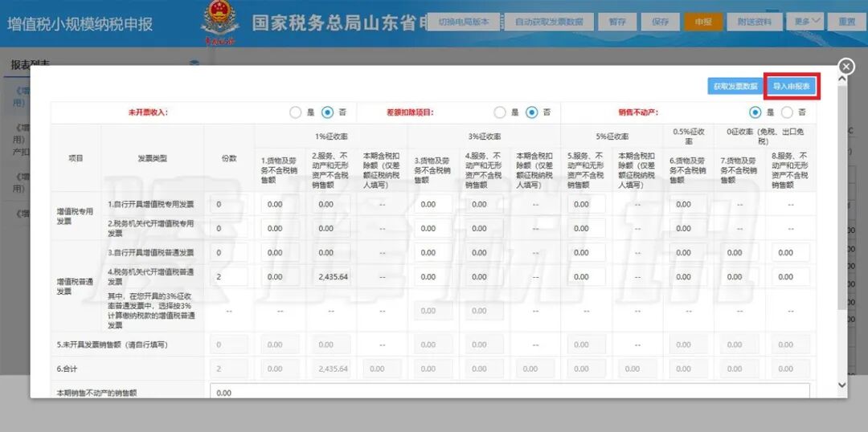Click 1% services sales field for 自行开具增值税普通发票
Screen dimensions: 868x432
(331, 253)
